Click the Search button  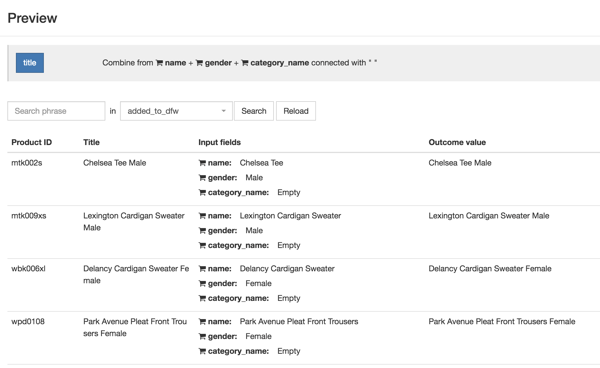click(254, 111)
